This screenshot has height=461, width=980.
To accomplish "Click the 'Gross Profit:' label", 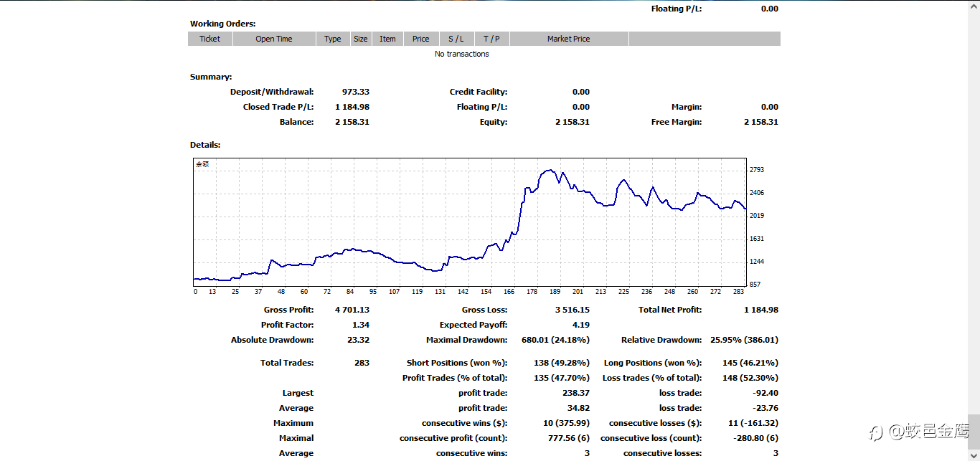I will click(289, 310).
